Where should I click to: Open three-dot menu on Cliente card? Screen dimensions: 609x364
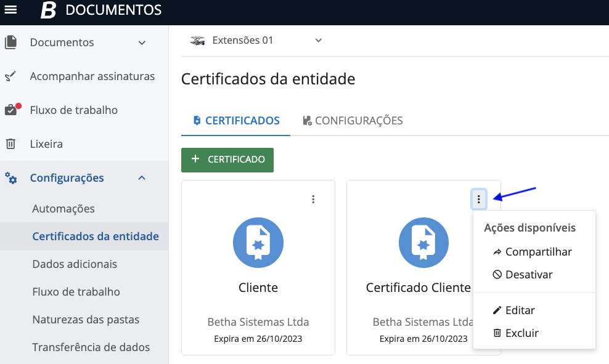coord(313,199)
